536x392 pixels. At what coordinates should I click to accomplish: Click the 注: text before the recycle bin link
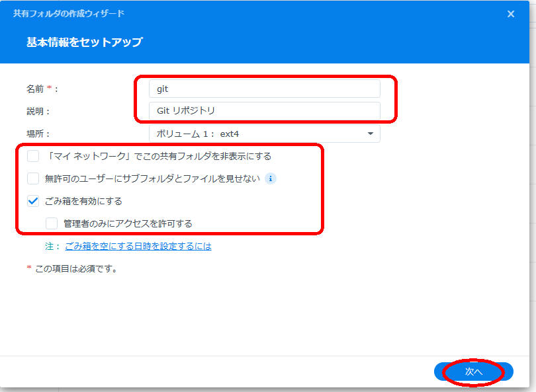[x=52, y=246]
